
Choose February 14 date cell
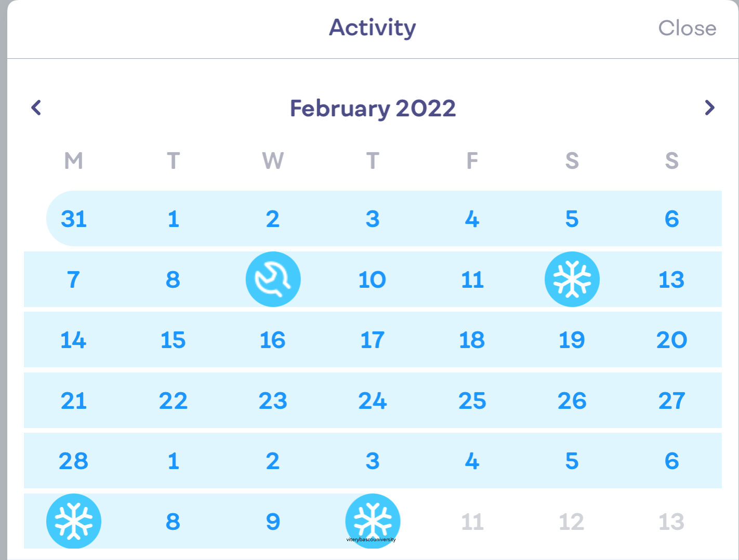73,340
